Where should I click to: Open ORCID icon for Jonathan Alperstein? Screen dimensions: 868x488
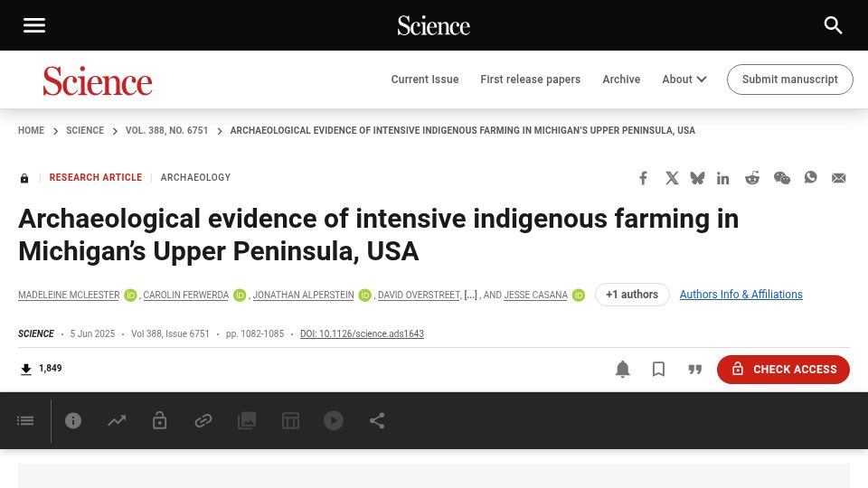coord(364,296)
